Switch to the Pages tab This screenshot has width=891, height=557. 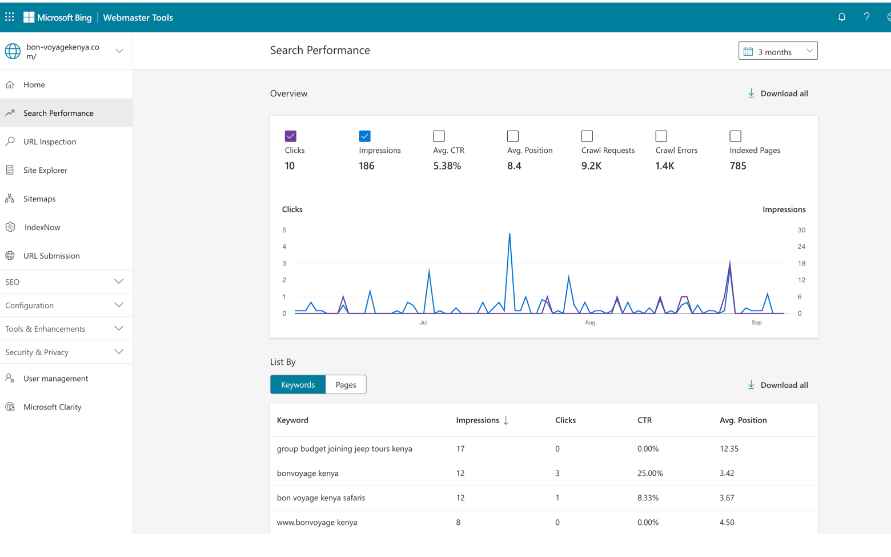point(346,385)
